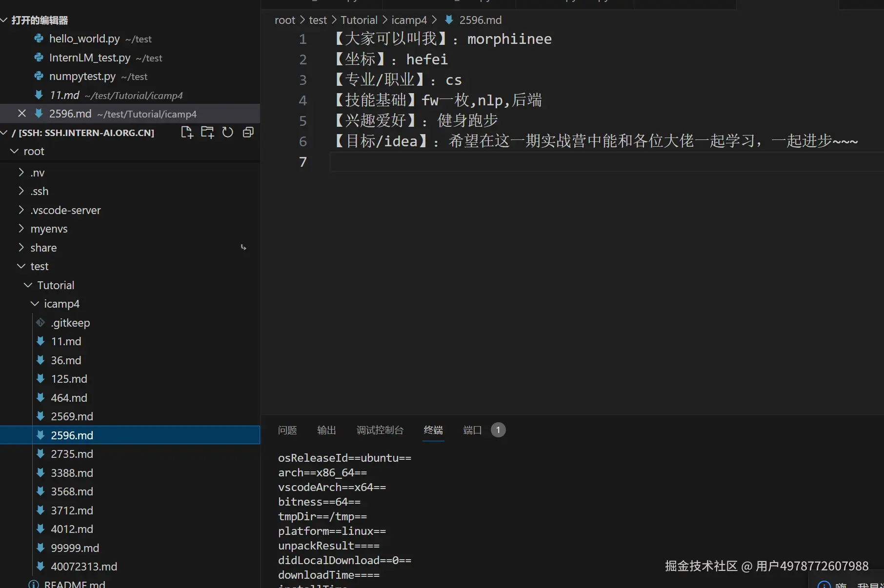Open the 端口 panel tab

(472, 430)
